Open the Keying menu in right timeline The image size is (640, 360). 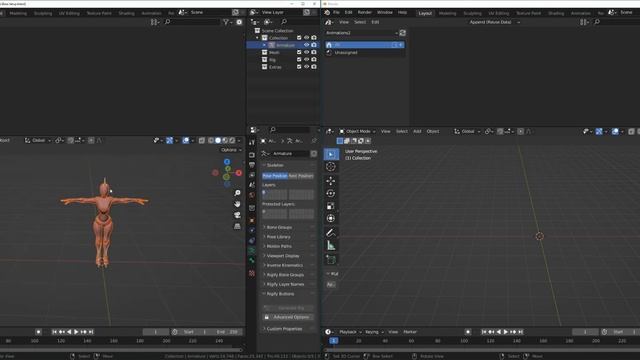point(373,332)
